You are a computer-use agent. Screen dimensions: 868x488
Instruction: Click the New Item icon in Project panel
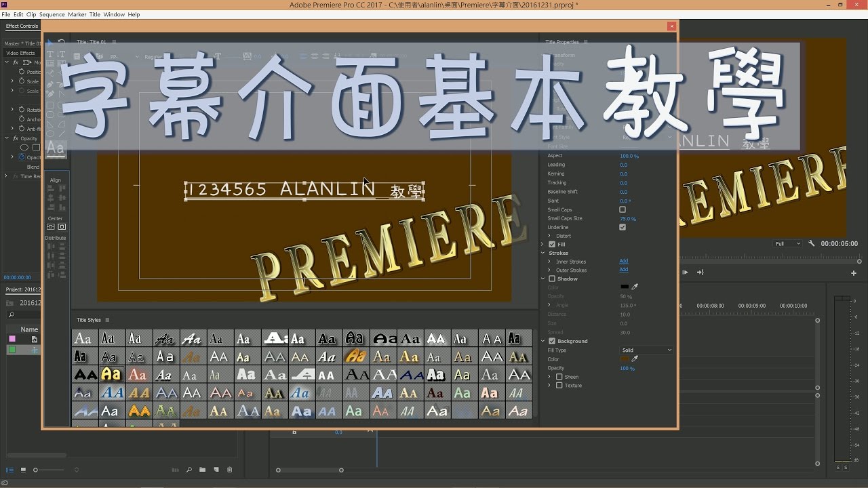point(216,470)
